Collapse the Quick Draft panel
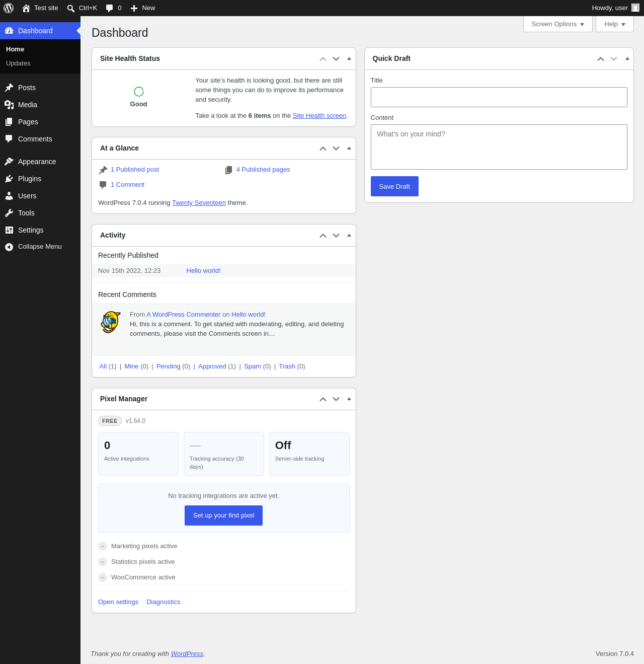 click(627, 59)
